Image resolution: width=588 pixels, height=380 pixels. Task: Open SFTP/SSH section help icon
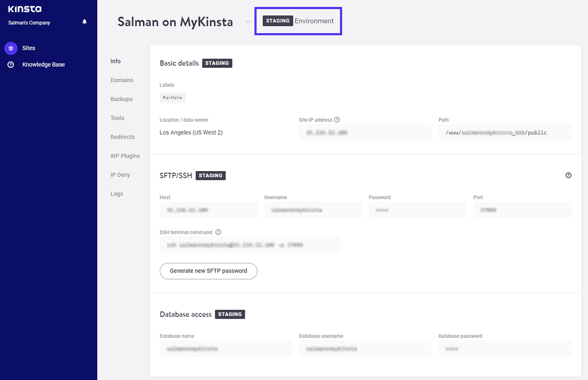[568, 175]
